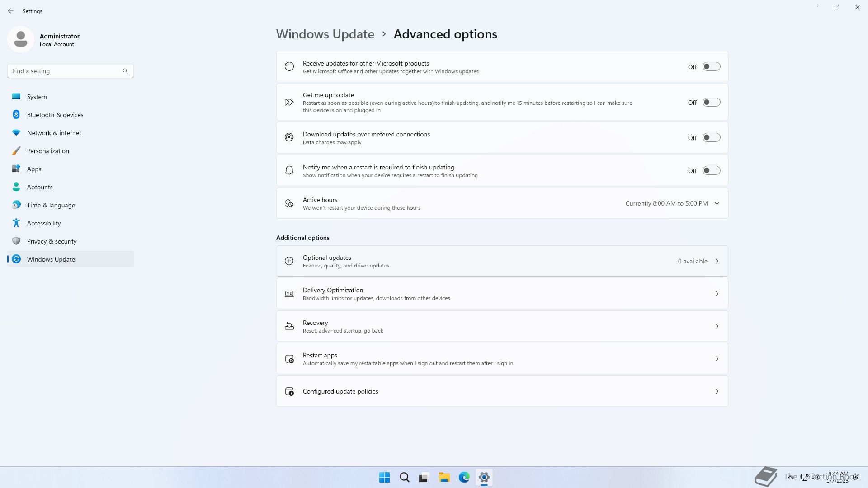Open File Explorer from the taskbar
The width and height of the screenshot is (868, 488).
coord(444,477)
